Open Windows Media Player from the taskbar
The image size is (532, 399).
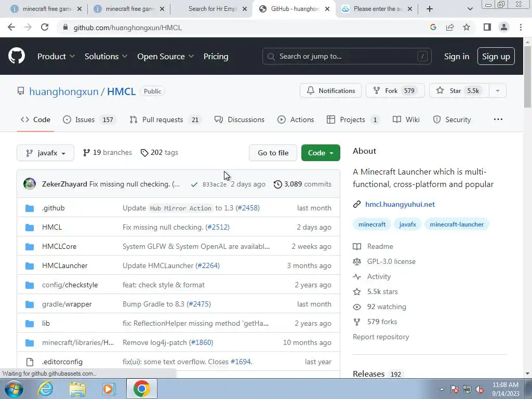109,389
